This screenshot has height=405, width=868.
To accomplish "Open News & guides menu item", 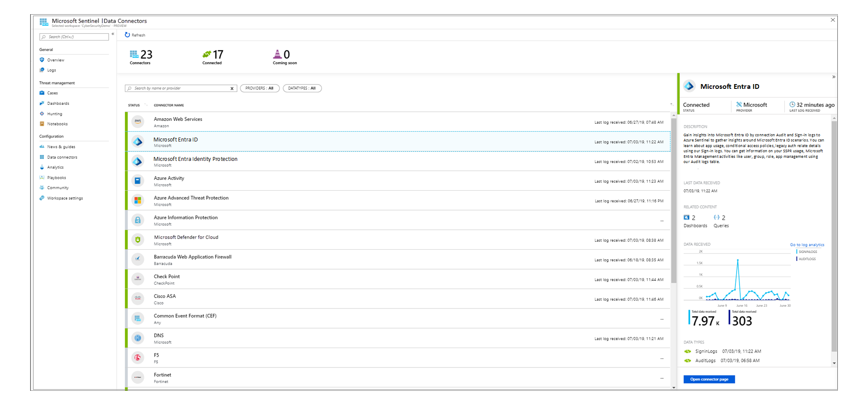I will click(61, 147).
